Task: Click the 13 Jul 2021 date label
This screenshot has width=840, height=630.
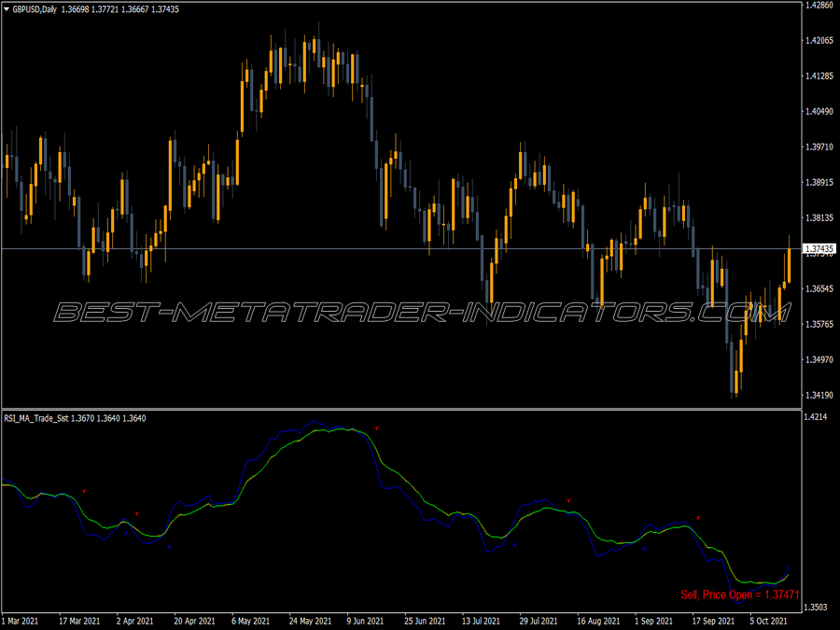Action: (x=481, y=622)
